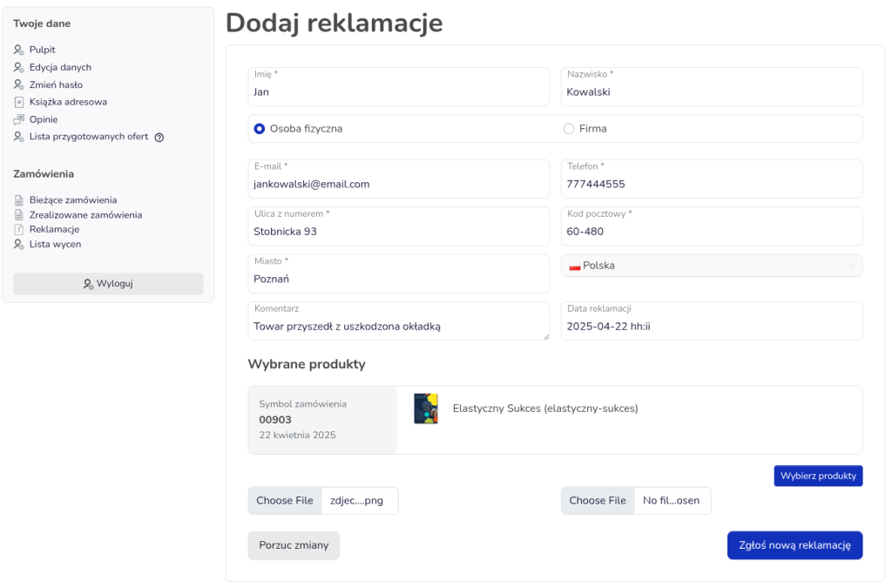Click the Reklamacje document icon
Image resolution: width=892 pixels, height=588 pixels.
18,229
